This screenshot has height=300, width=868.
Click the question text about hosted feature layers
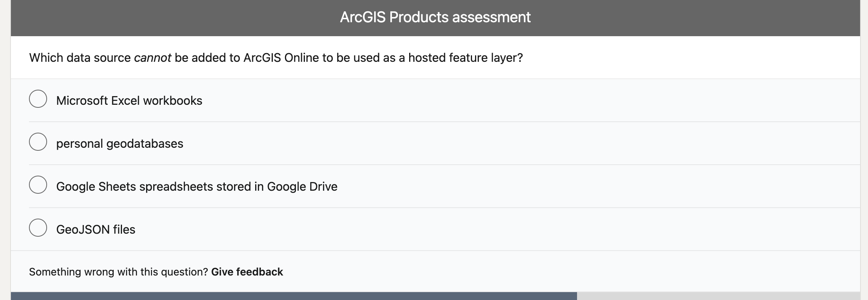(276, 57)
